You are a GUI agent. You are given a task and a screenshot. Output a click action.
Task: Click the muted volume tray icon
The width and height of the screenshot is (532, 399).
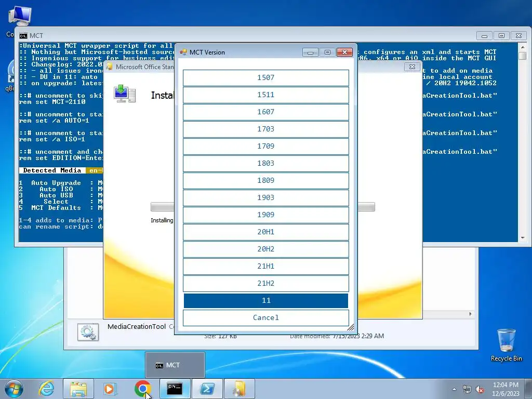pos(480,390)
